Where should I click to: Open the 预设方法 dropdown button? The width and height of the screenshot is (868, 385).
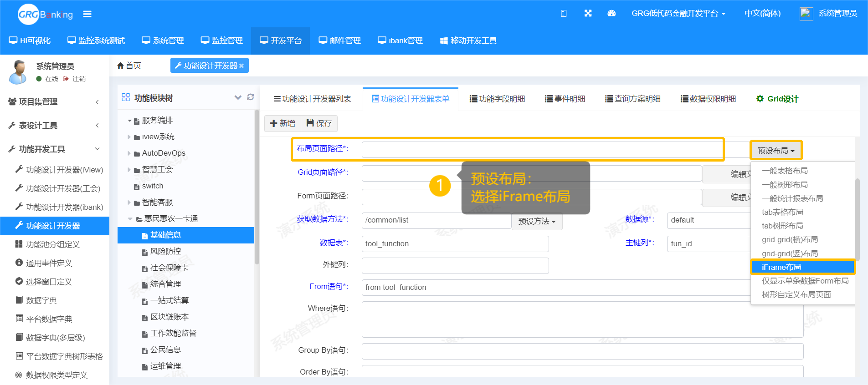coord(537,222)
